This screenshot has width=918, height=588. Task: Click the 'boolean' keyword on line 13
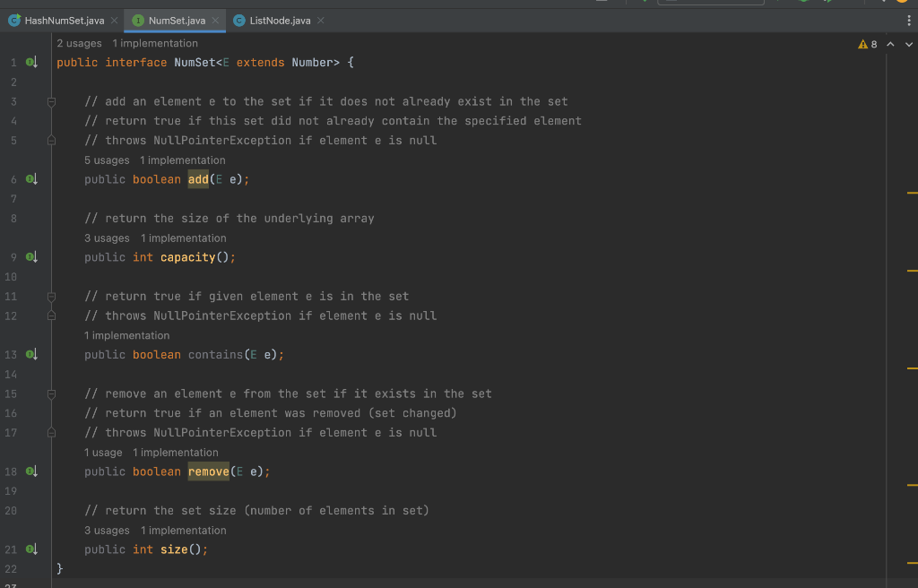[x=156, y=354]
